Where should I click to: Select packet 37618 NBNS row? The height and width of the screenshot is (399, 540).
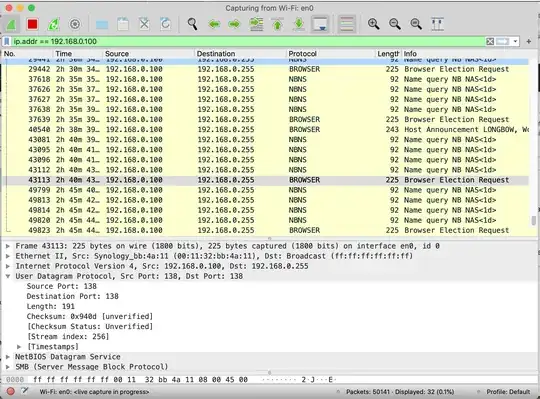click(266, 79)
